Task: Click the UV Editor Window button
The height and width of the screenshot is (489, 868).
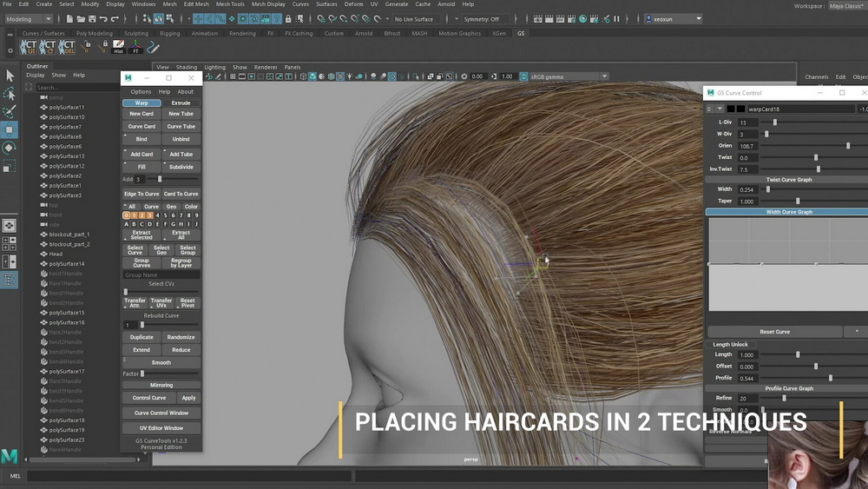Action: click(161, 427)
